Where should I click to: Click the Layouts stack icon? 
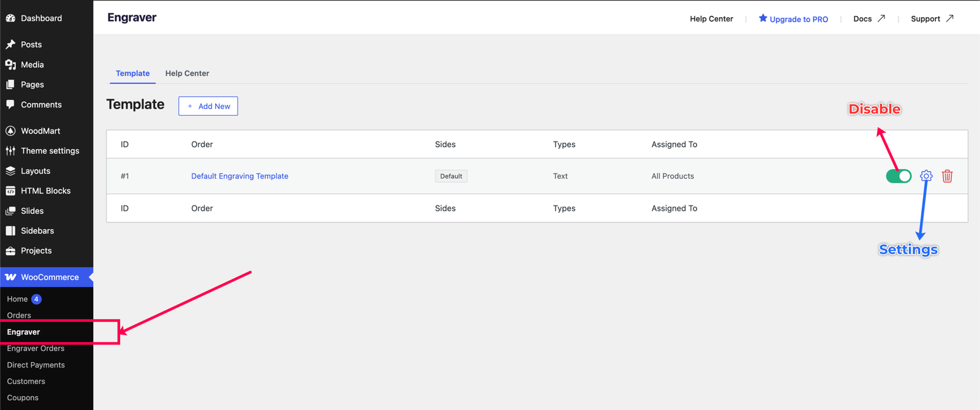[10, 171]
